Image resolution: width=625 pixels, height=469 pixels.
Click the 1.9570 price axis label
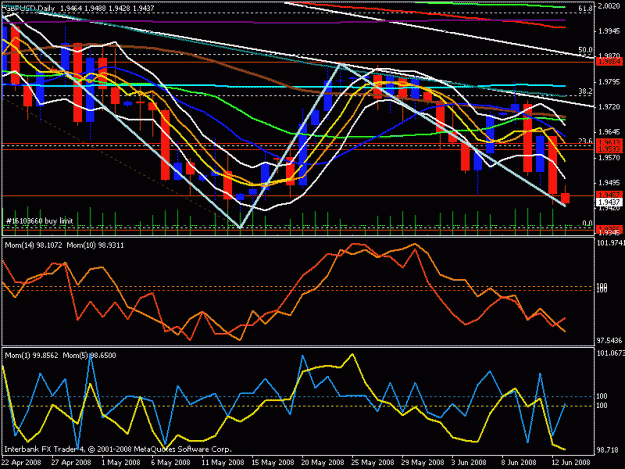[609, 158]
